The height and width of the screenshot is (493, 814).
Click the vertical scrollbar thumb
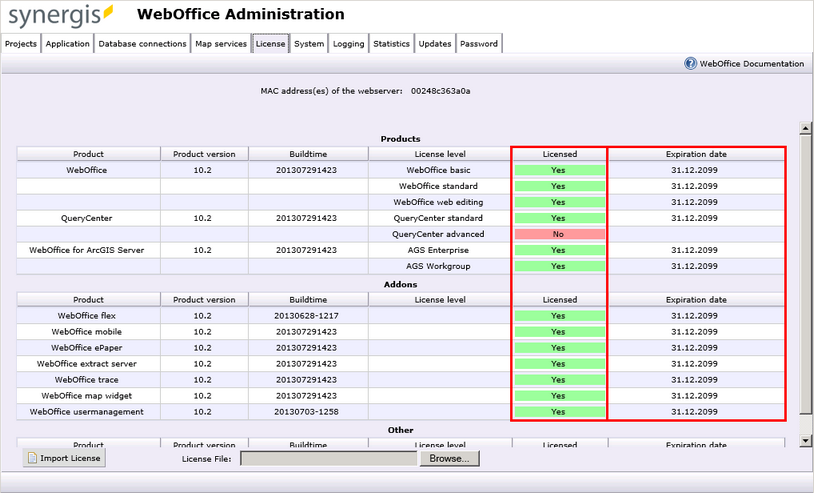tap(805, 275)
